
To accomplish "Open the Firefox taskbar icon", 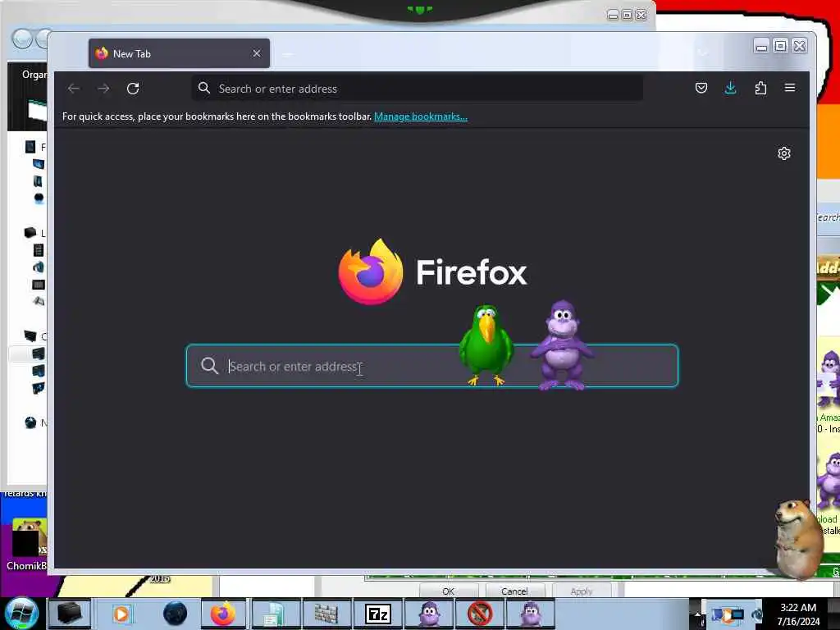I will pyautogui.click(x=223, y=614).
